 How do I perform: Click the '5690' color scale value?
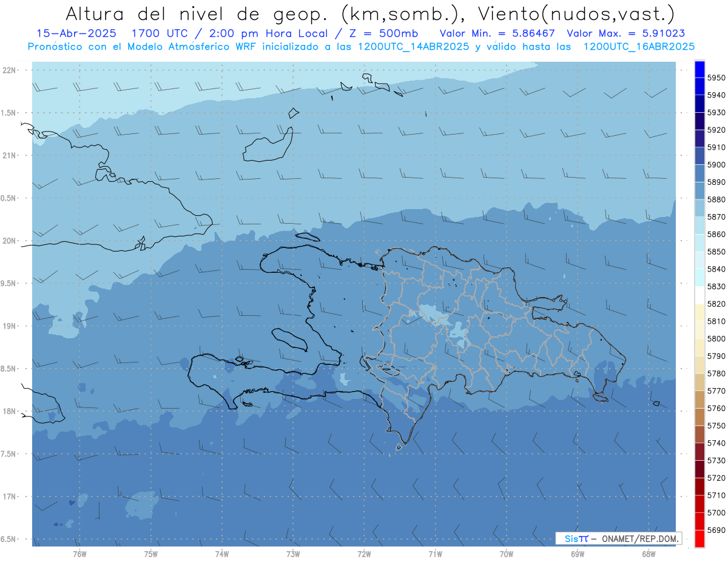(x=716, y=530)
